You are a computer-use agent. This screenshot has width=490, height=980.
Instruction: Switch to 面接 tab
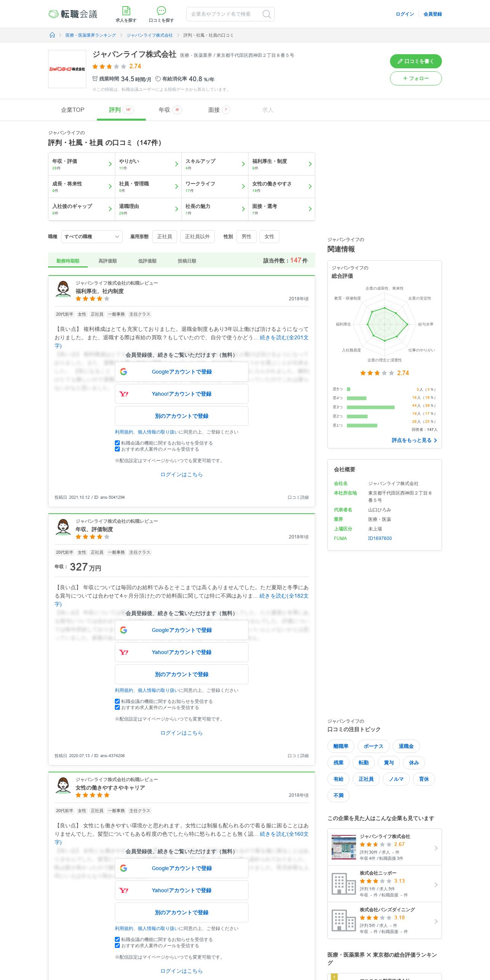coord(219,110)
